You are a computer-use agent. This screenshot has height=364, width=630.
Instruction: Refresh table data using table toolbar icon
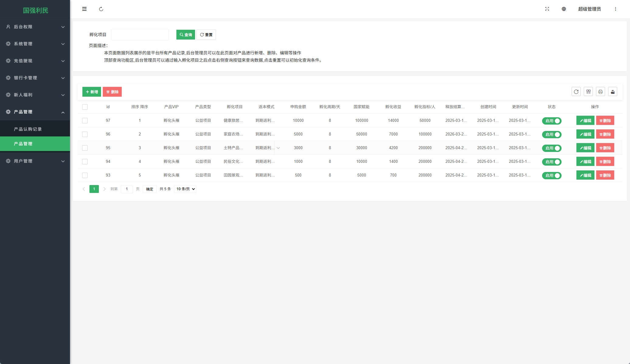pyautogui.click(x=576, y=92)
